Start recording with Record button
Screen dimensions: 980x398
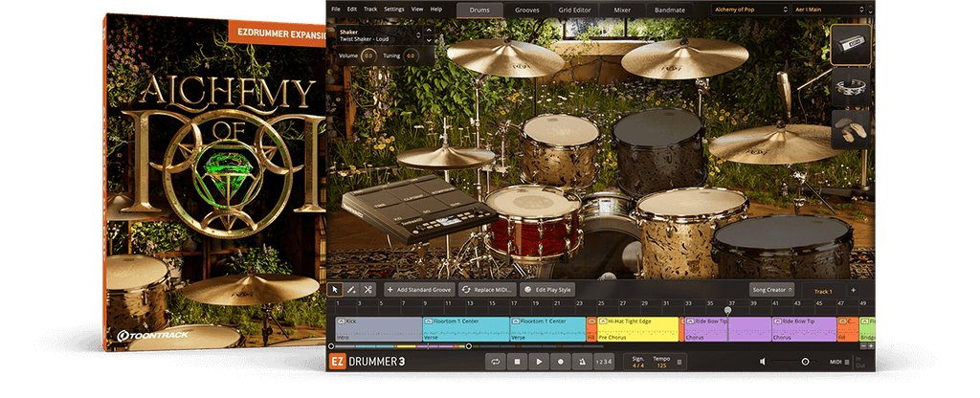tap(561, 361)
